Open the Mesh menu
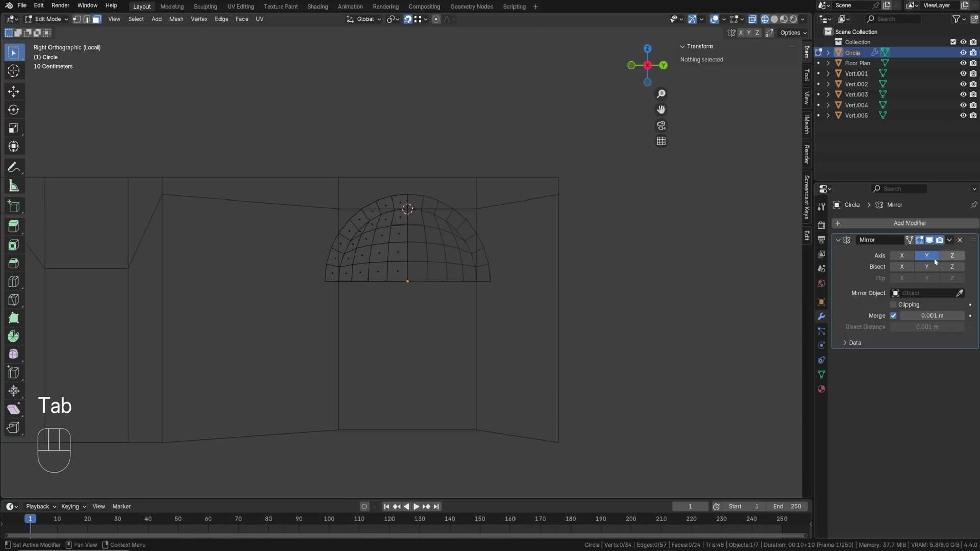The height and width of the screenshot is (551, 980). click(x=176, y=19)
